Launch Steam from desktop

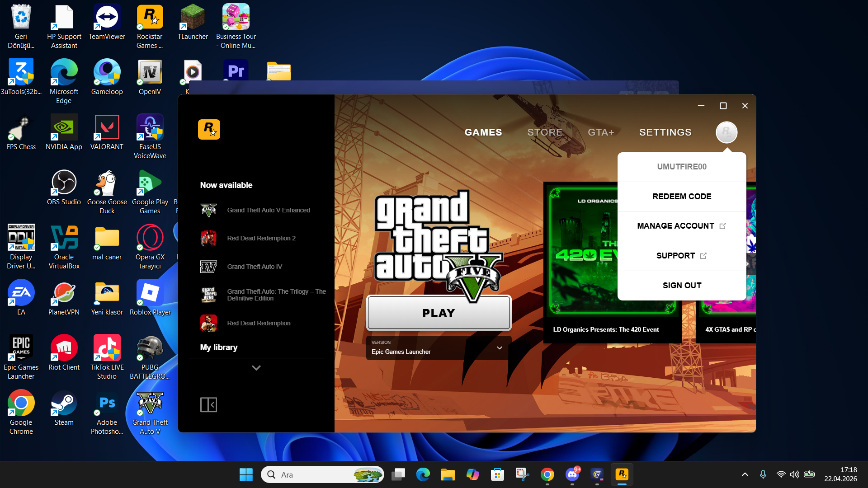(x=64, y=408)
